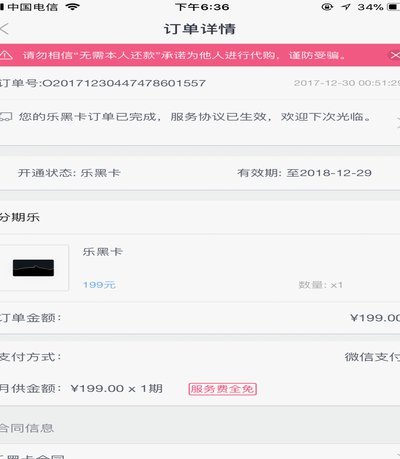The width and height of the screenshot is (400, 459).
Task: Click the 有效期 至2018-12-29 text
Action: pos(304,173)
